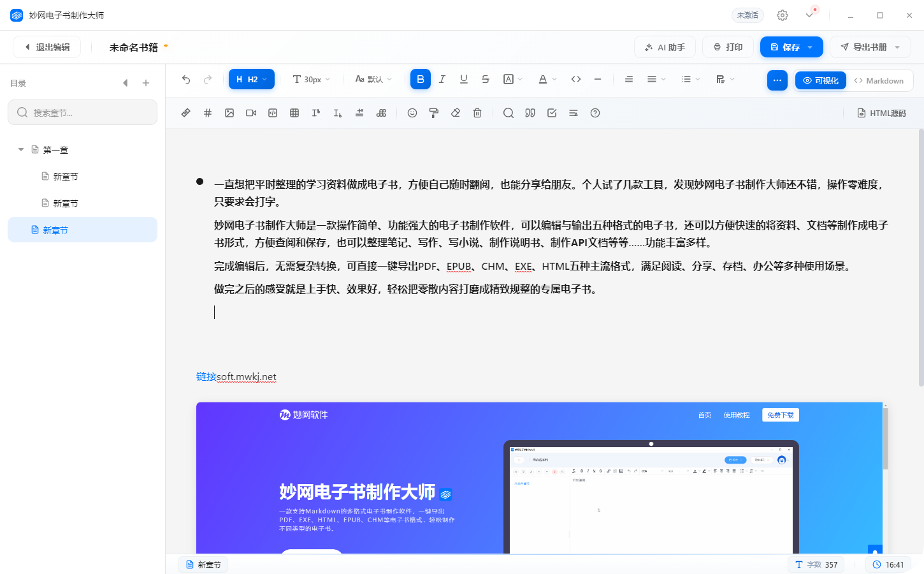Click the 打印 print button
The image size is (924, 574).
point(728,47)
